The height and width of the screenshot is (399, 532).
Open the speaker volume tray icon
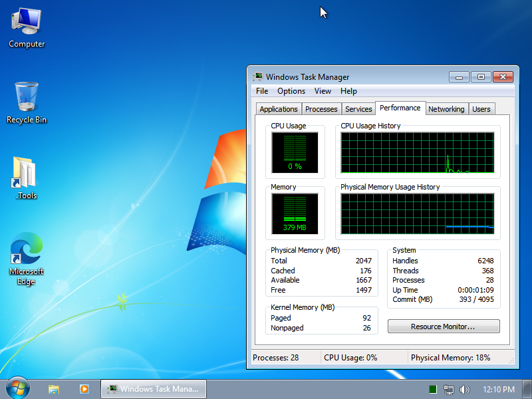pyautogui.click(x=465, y=389)
